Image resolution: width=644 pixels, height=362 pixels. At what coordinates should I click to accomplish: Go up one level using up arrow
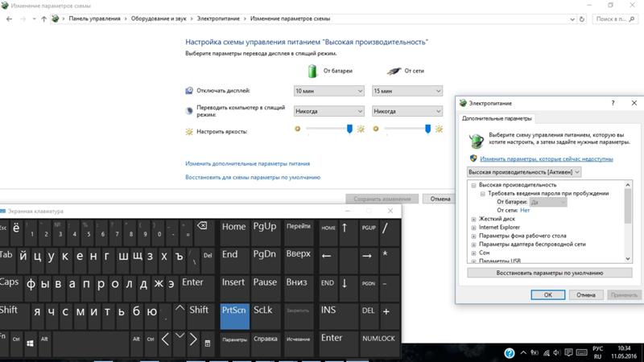44,19
